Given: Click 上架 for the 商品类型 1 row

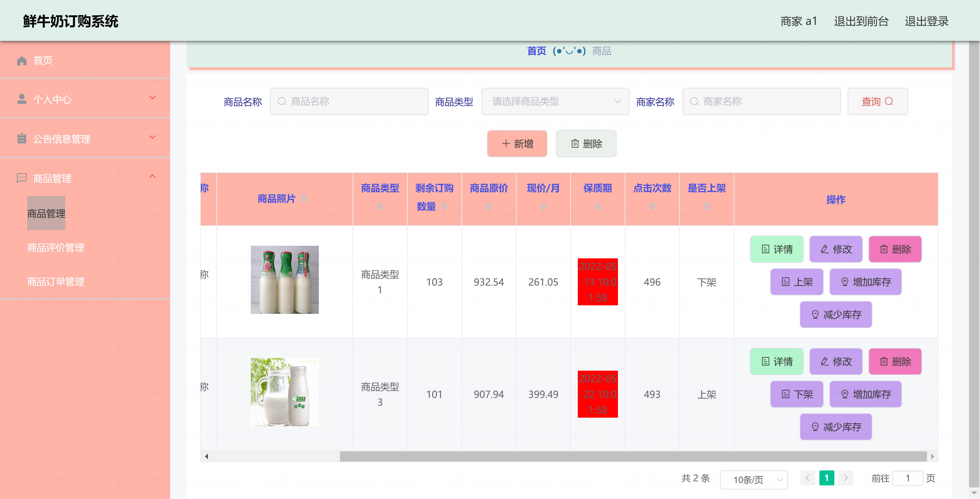Looking at the screenshot, I should [x=797, y=281].
